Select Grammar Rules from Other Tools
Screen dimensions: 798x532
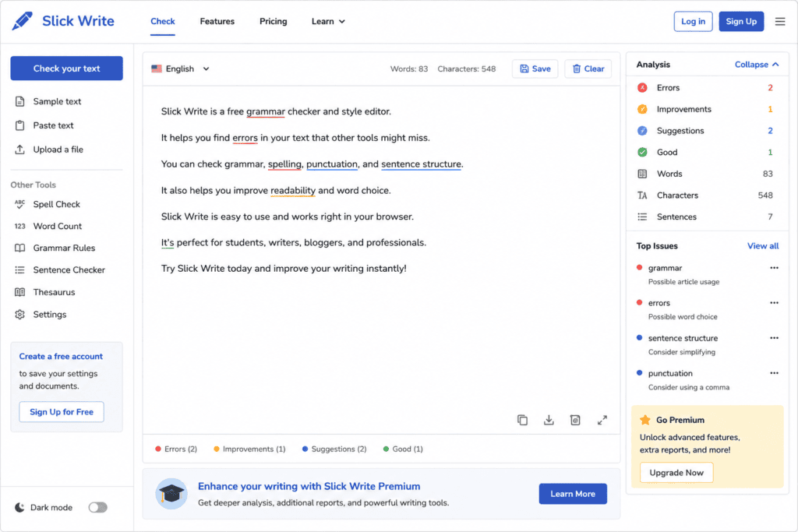click(64, 248)
